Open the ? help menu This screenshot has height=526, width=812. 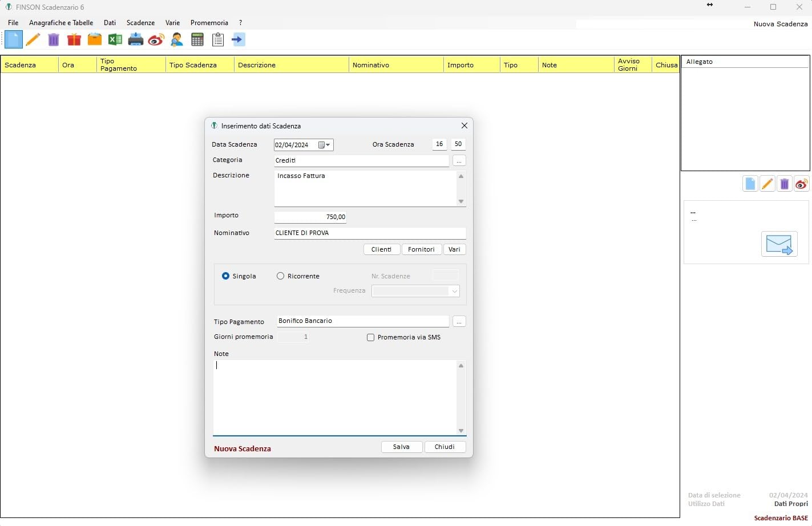click(x=240, y=23)
